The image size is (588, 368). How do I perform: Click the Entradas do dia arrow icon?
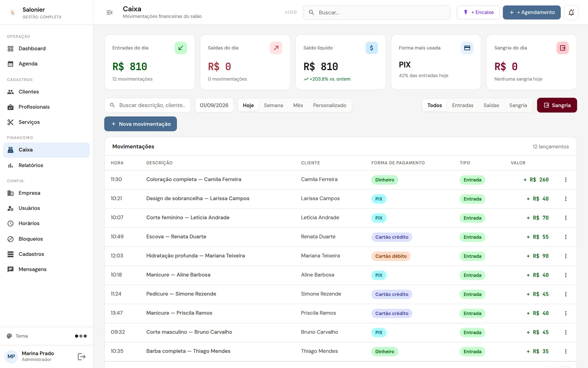(180, 48)
